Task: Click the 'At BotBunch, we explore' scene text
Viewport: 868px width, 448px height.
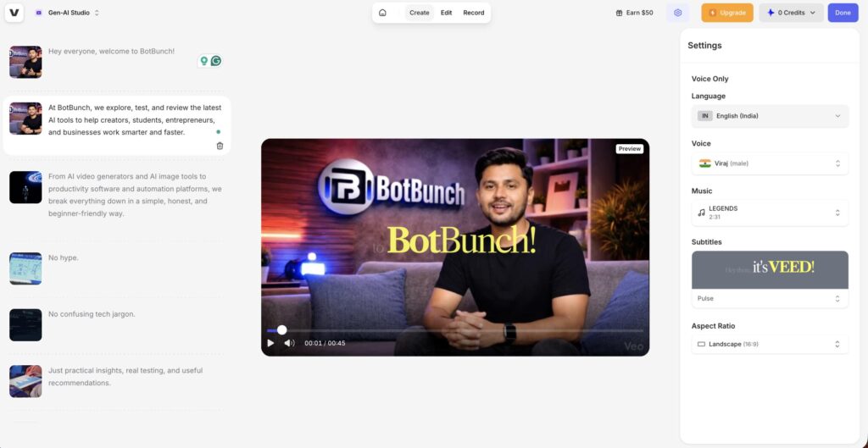Action: [135, 120]
